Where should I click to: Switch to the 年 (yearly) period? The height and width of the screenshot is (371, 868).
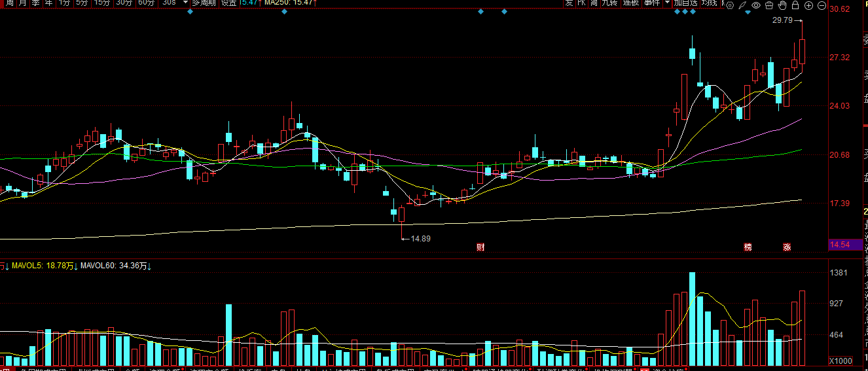[x=49, y=3]
